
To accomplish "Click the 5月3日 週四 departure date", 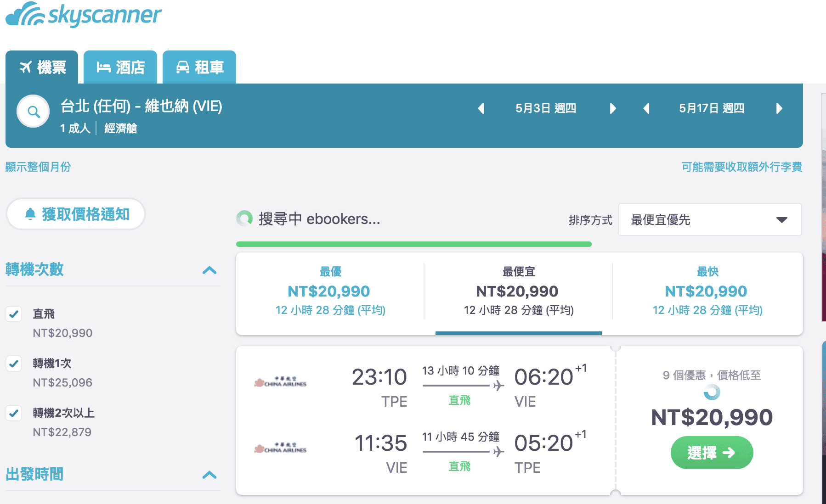I will coord(546,108).
